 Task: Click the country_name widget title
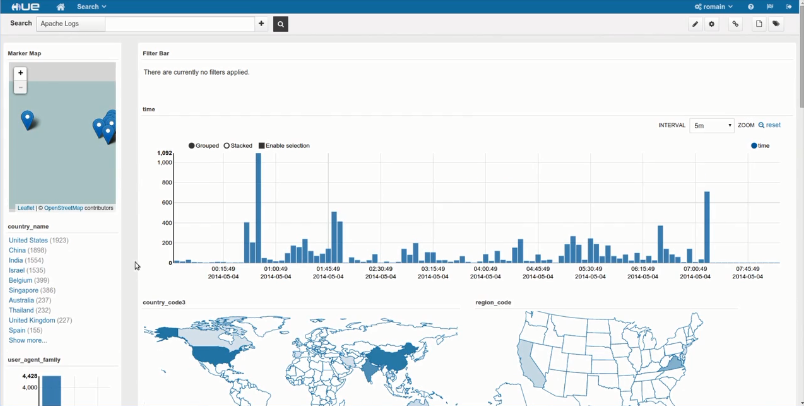click(28, 227)
